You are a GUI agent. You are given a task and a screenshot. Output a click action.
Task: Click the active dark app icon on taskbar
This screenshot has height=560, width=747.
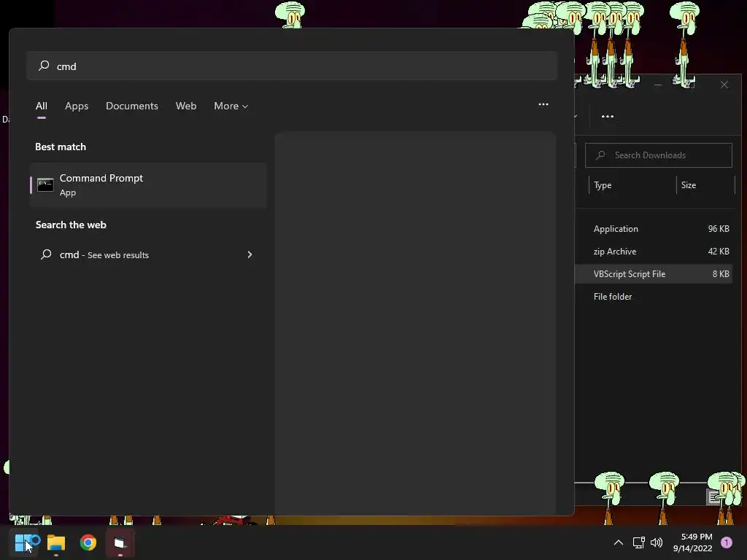click(x=120, y=542)
